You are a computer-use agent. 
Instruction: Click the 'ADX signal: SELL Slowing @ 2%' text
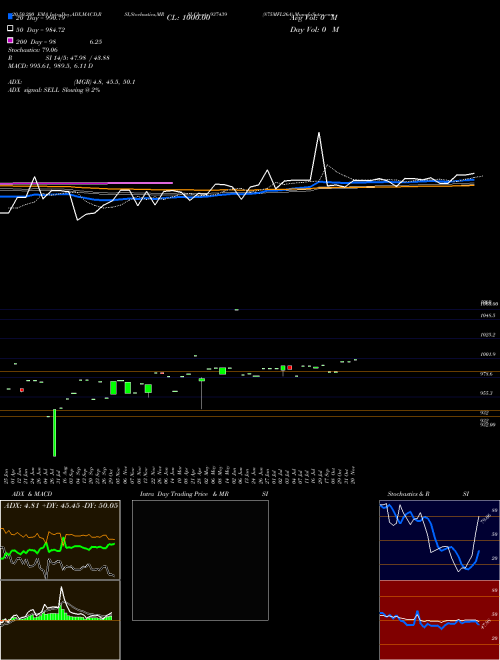(54, 90)
